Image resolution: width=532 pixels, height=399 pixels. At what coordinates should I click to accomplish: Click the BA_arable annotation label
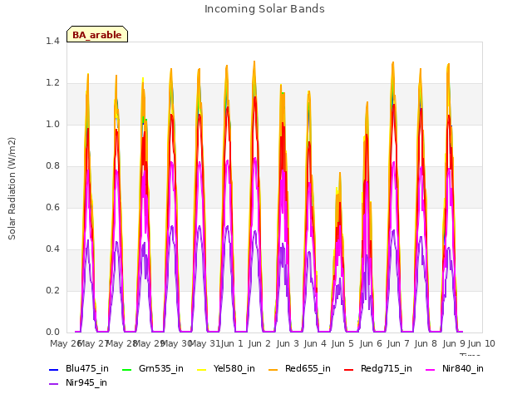(97, 35)
